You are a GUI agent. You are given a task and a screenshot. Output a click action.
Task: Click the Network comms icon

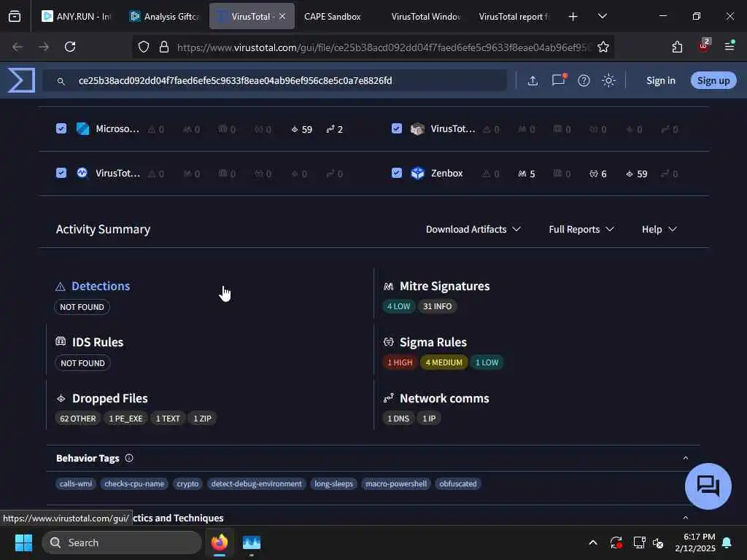pyautogui.click(x=388, y=397)
